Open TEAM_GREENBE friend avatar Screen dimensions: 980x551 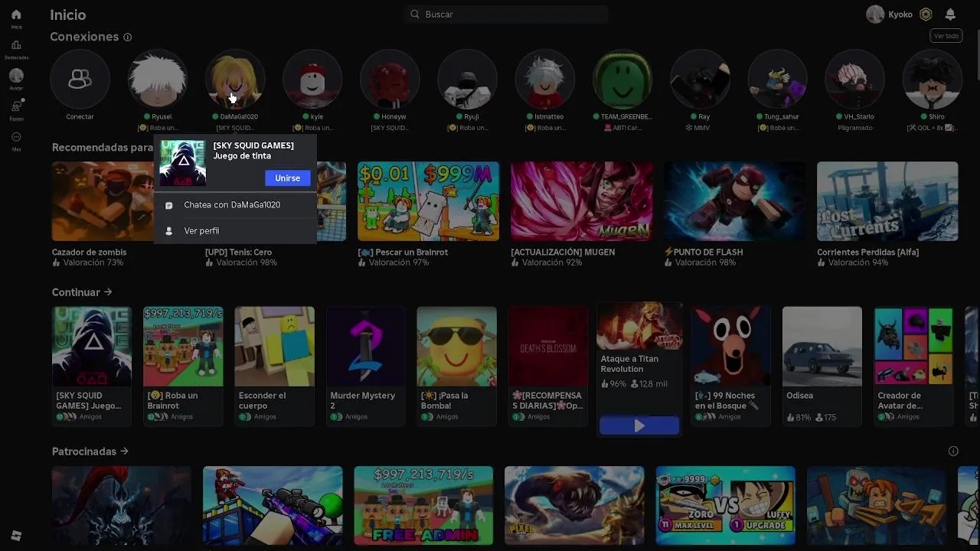pyautogui.click(x=622, y=79)
